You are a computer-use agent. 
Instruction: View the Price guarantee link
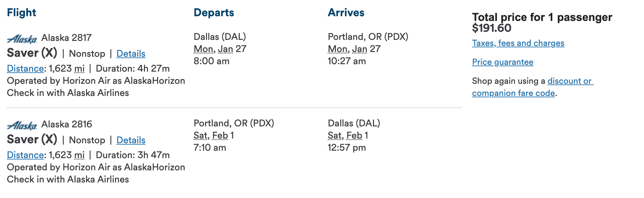coord(502,62)
